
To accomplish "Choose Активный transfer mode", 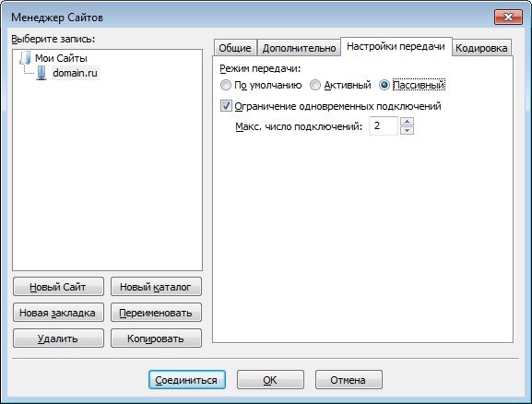I will coord(315,85).
